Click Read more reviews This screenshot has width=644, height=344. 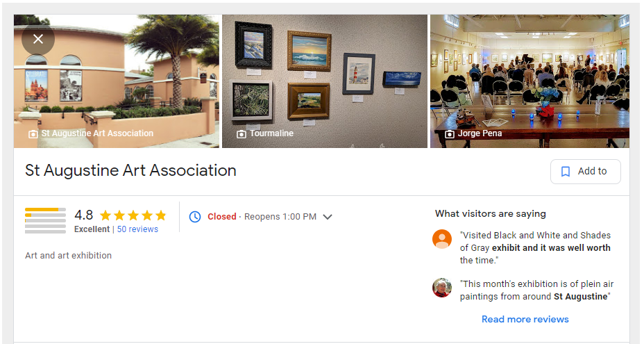(525, 319)
